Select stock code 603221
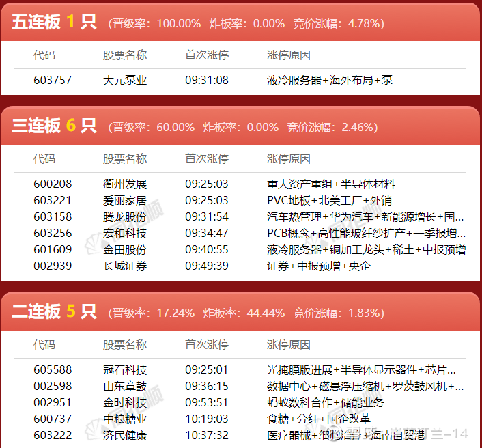The image size is (482, 448). [x=53, y=201]
